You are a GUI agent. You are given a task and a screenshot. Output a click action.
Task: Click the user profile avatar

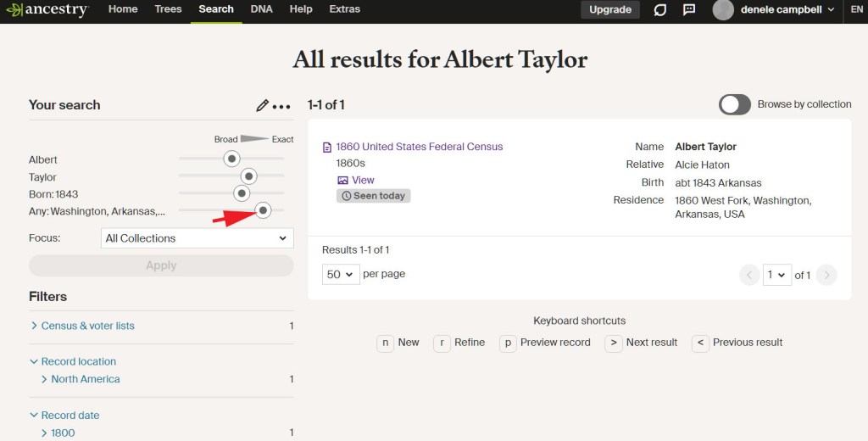coord(723,10)
